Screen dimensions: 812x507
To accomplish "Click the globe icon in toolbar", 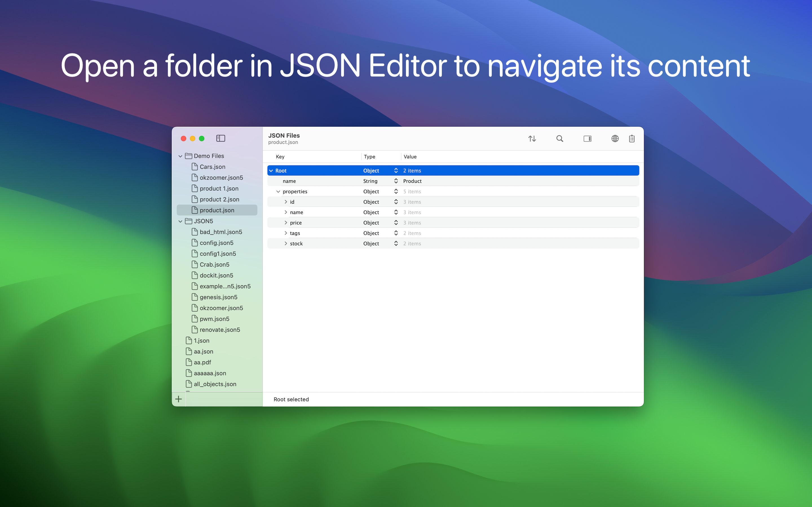I will (x=615, y=139).
